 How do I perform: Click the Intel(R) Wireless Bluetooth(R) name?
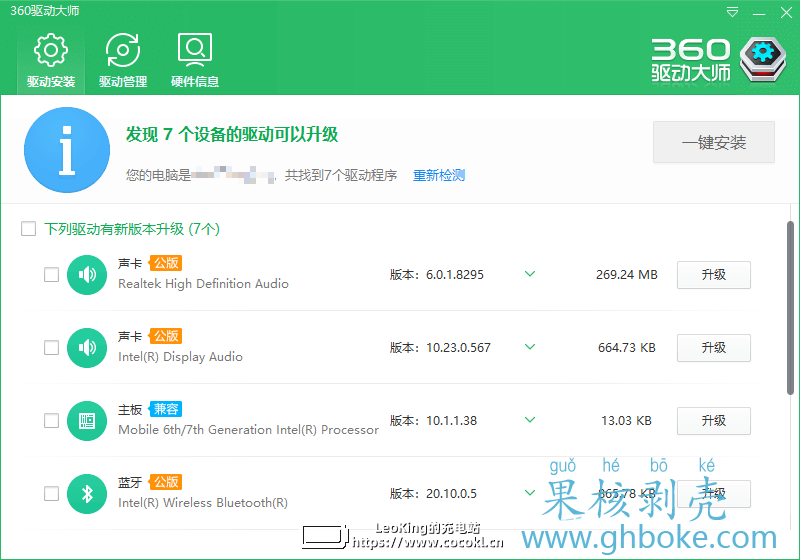tap(203, 503)
